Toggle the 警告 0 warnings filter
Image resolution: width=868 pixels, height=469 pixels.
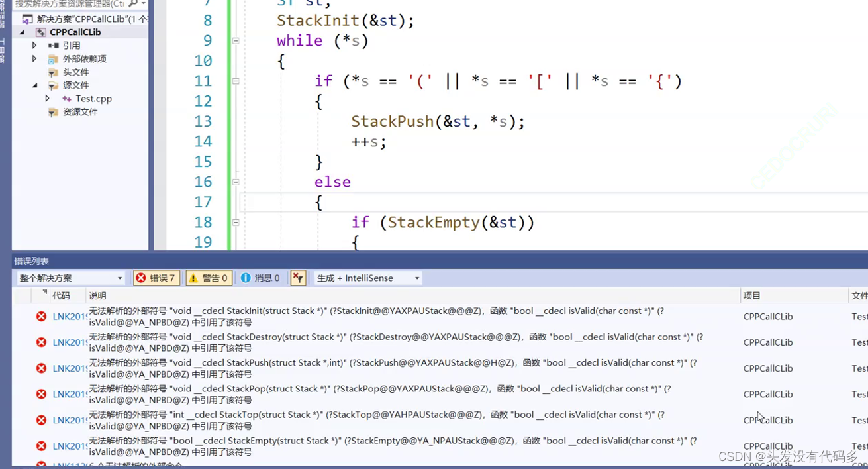209,278
